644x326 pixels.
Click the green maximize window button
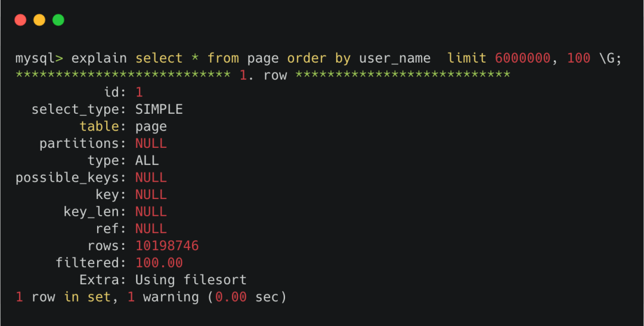point(58,20)
